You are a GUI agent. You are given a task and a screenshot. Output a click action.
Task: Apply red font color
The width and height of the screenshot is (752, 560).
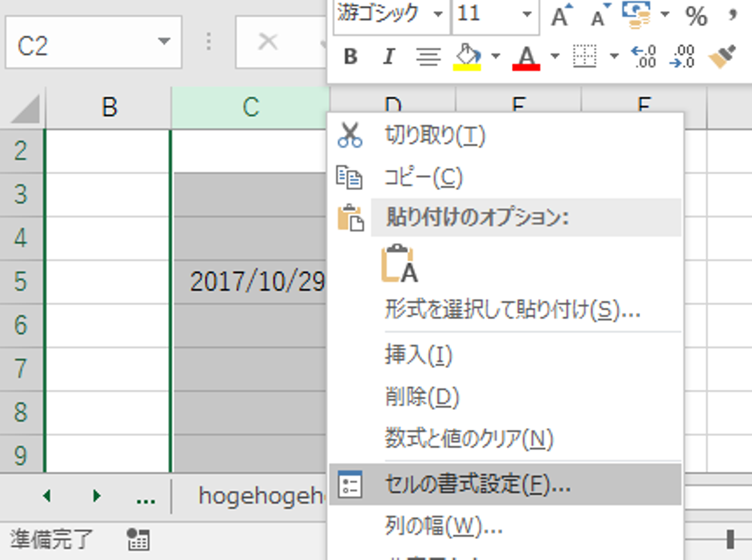526,56
